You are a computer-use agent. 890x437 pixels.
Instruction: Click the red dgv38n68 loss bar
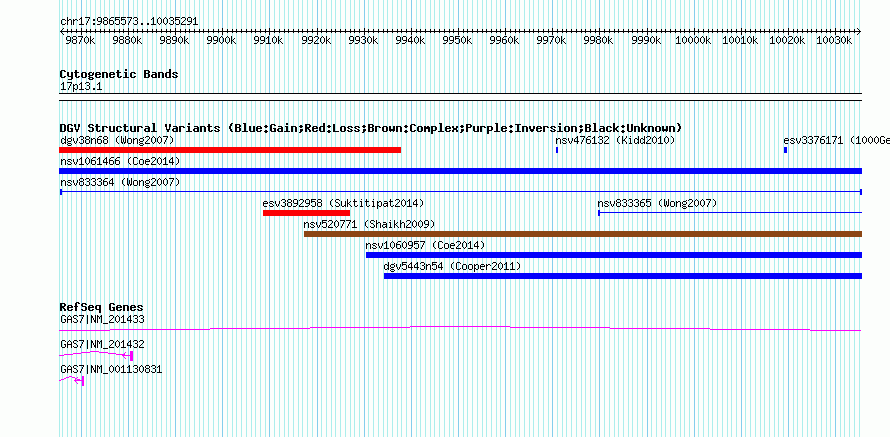pyautogui.click(x=230, y=150)
